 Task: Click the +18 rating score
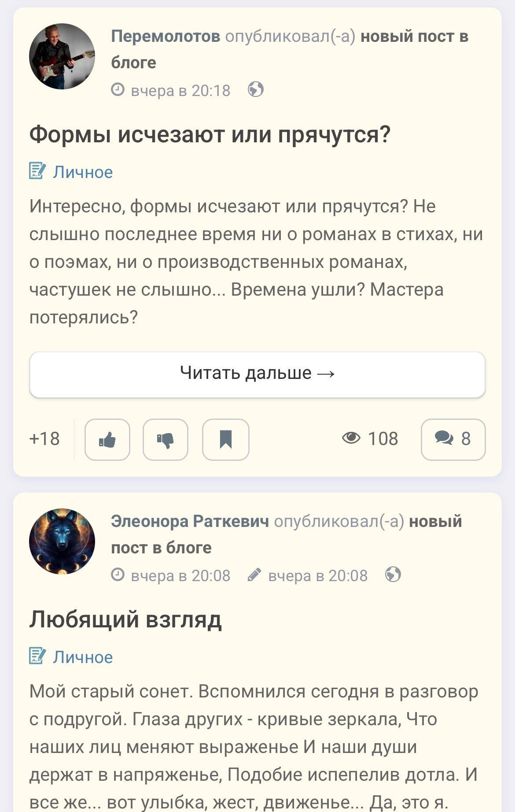pyautogui.click(x=44, y=439)
